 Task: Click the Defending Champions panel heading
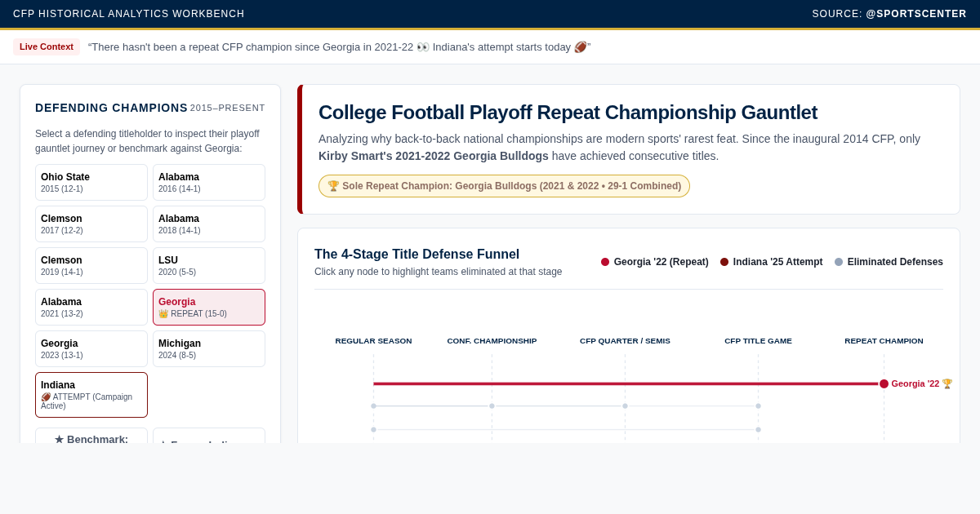111,108
